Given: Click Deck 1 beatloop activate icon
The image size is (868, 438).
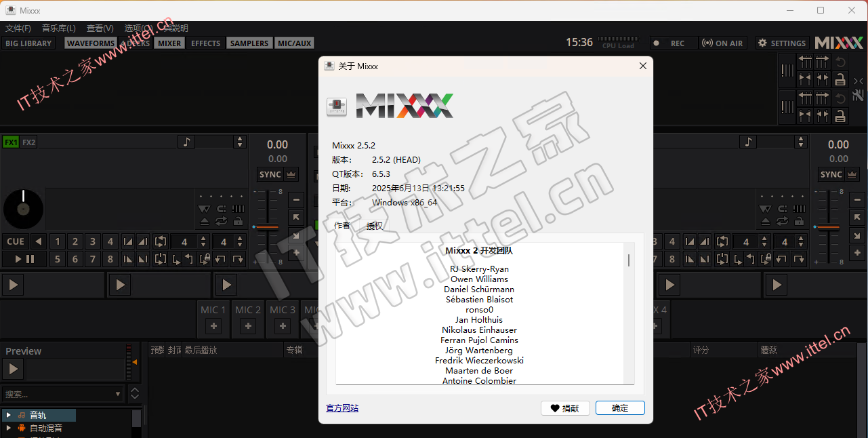Looking at the screenshot, I should pos(161,241).
